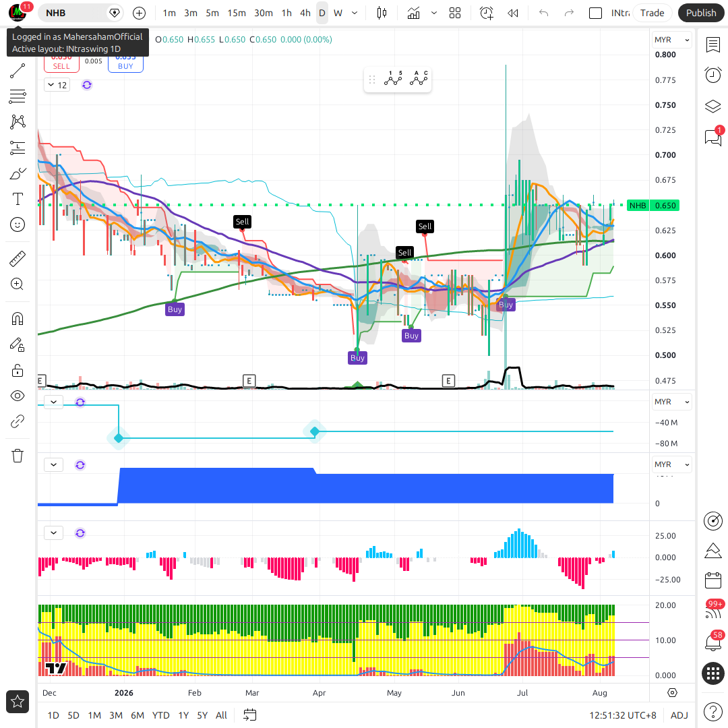Hide all drawings with eye icon

[17, 396]
